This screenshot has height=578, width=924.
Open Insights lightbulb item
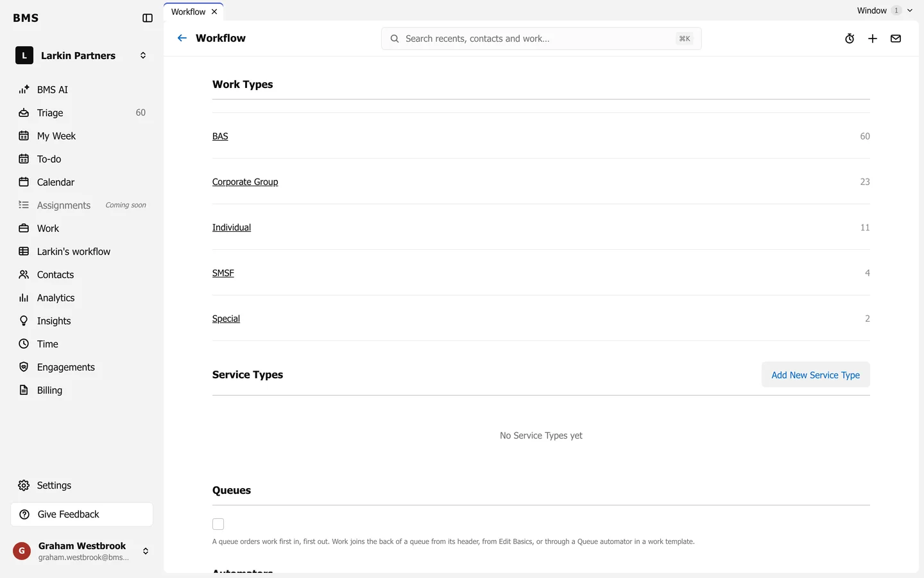(x=81, y=320)
